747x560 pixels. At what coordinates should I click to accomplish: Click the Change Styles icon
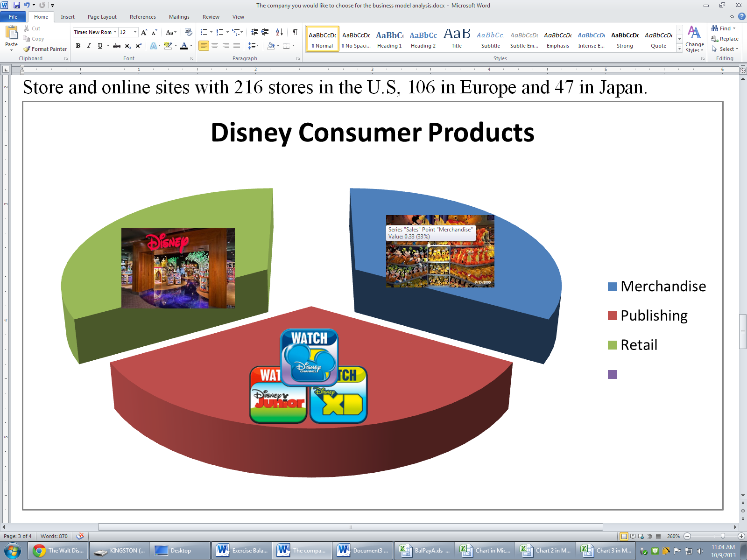point(695,39)
